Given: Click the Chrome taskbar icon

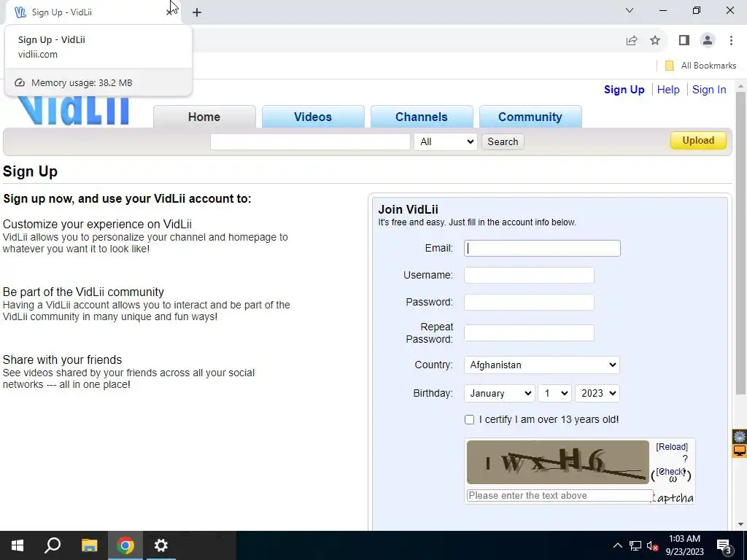Looking at the screenshot, I should pos(125,545).
